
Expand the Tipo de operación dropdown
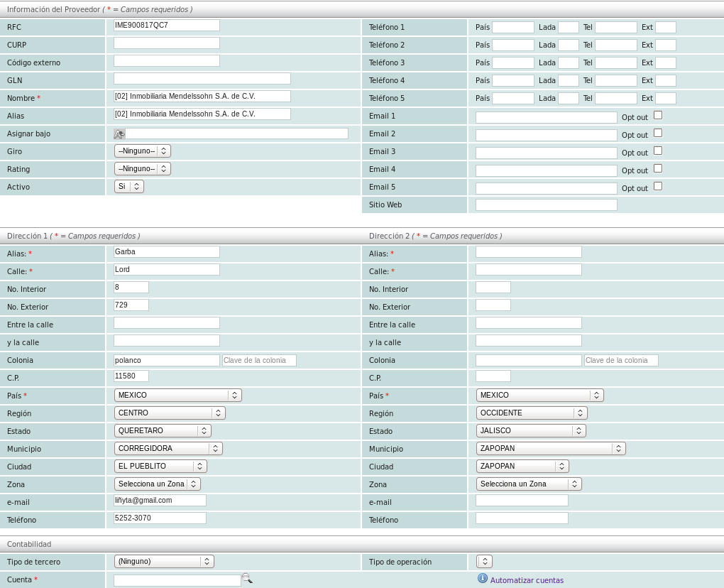click(485, 561)
